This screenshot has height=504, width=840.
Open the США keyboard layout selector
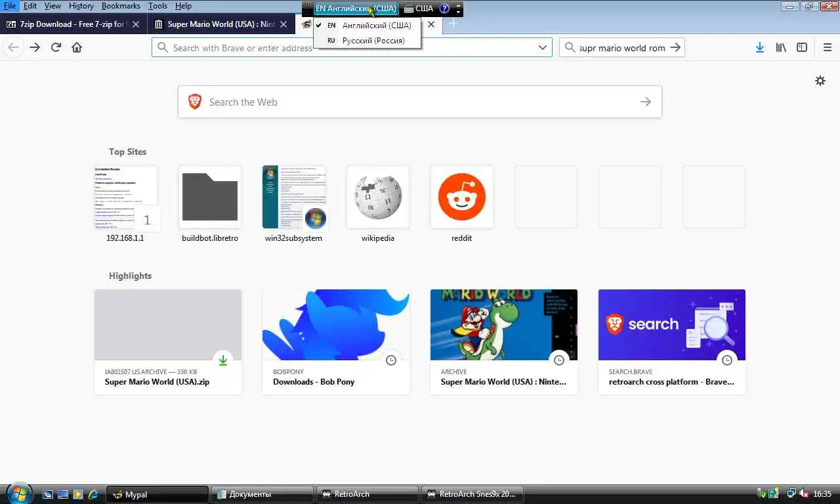(x=419, y=9)
